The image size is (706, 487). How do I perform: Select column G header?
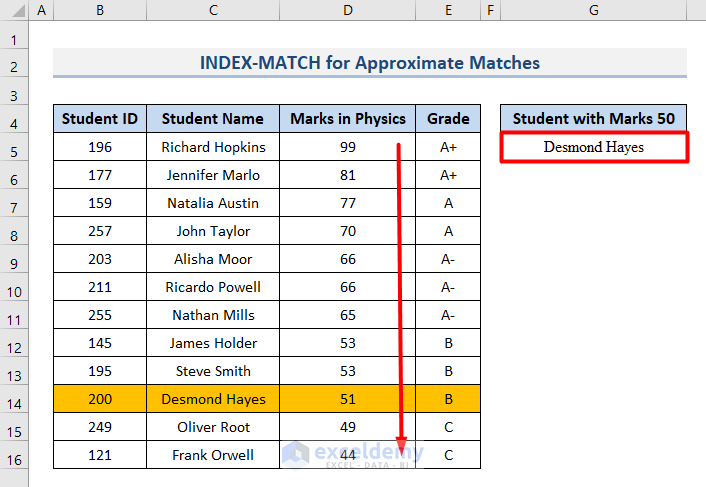pos(594,10)
